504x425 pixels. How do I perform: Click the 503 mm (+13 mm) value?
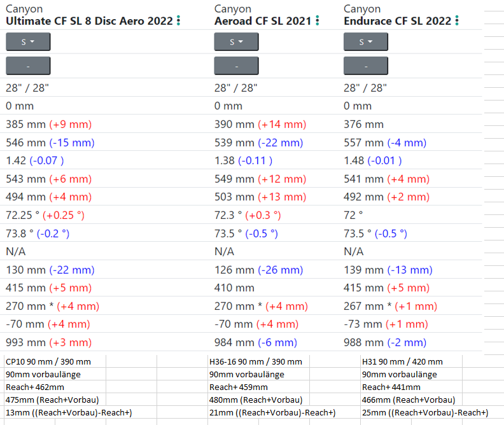coord(260,197)
